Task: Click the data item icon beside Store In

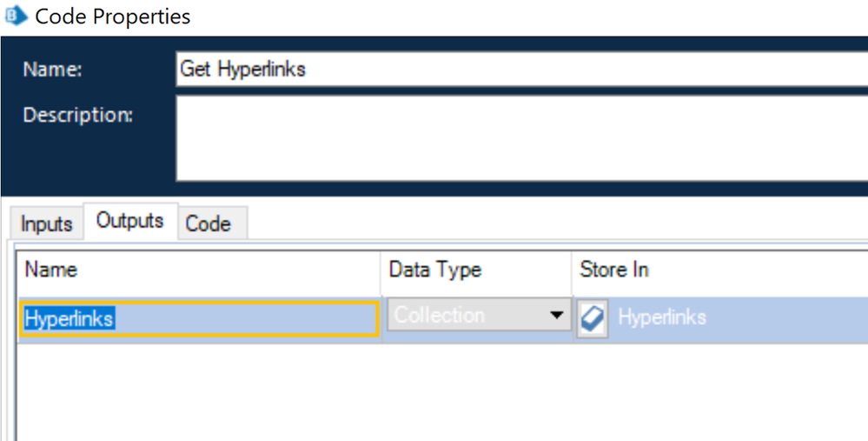Action: 593,319
